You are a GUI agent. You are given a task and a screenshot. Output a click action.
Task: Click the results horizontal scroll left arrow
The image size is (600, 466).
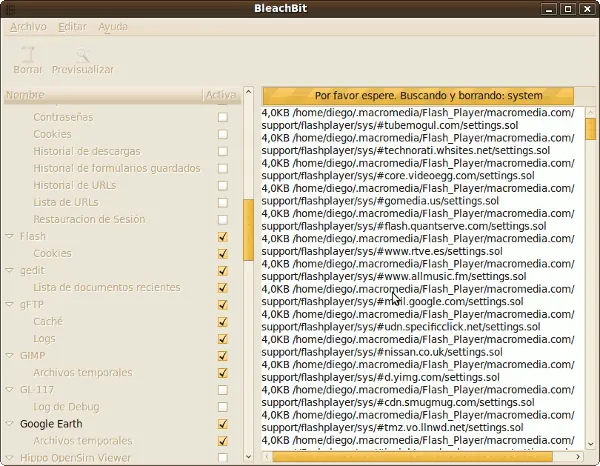coord(267,456)
